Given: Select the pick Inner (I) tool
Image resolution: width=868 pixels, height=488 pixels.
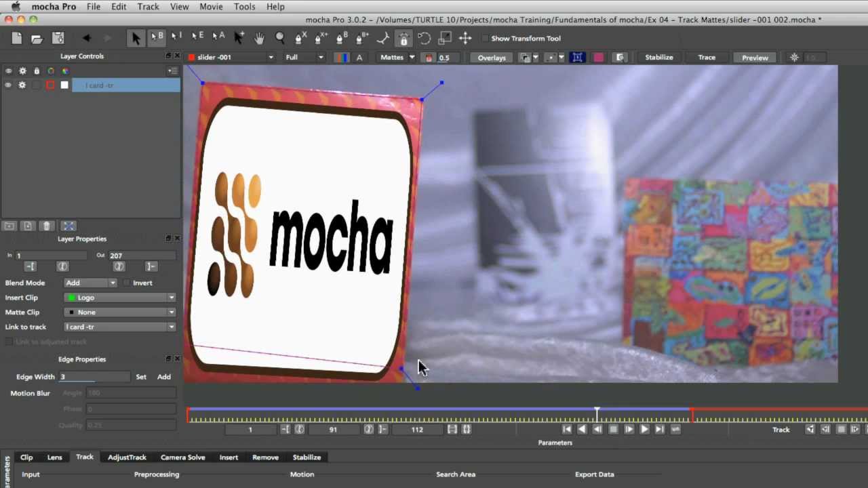Looking at the screenshot, I should click(176, 37).
